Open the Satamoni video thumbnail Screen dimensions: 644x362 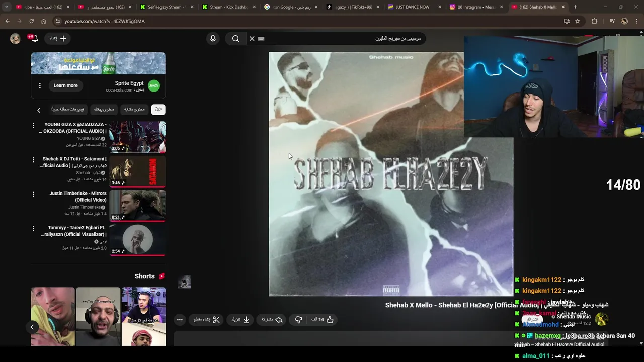pos(137,171)
